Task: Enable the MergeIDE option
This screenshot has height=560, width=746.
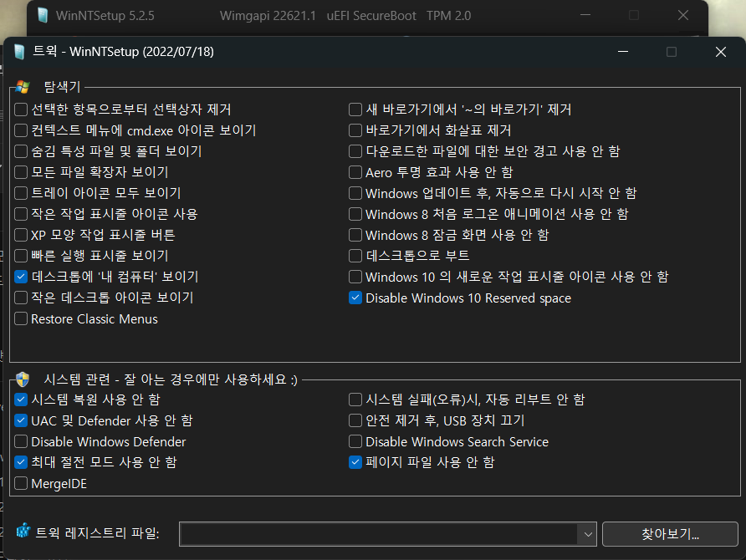Action: pyautogui.click(x=21, y=483)
